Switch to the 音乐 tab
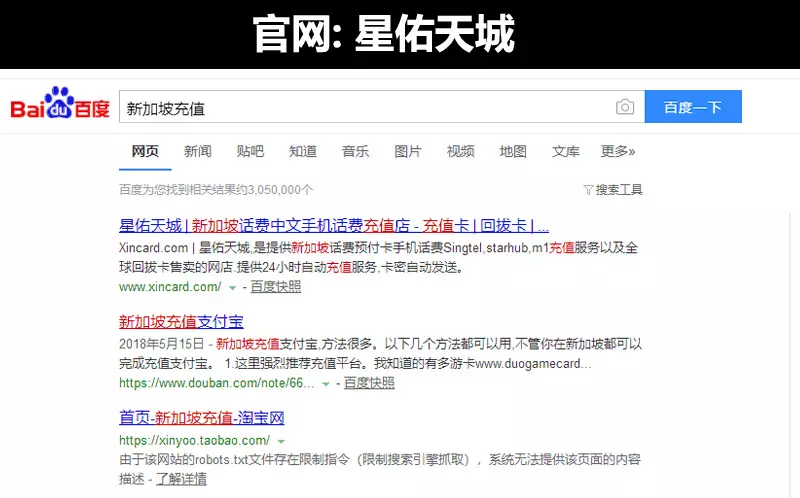 click(x=356, y=151)
